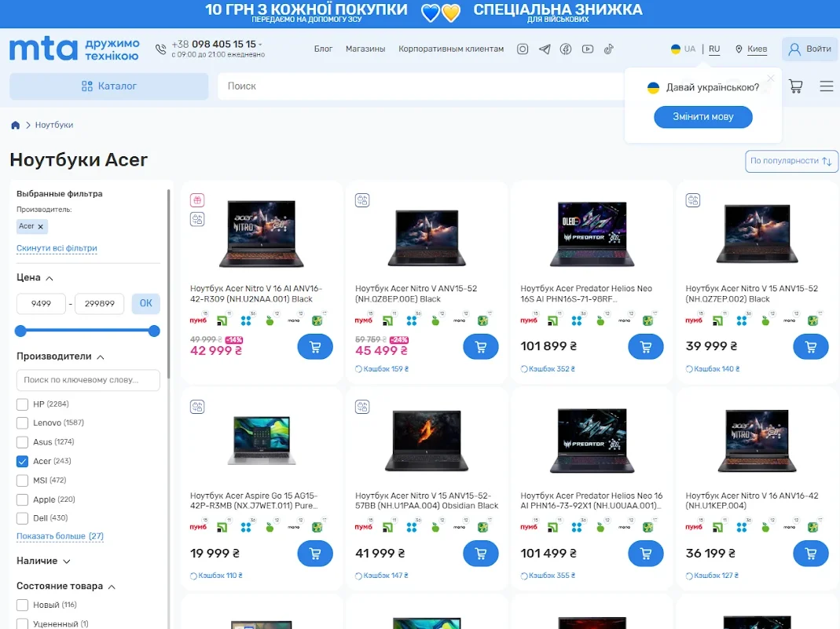Click the filter panel scrollbar
This screenshot has height=629, width=840.
pos(169,283)
